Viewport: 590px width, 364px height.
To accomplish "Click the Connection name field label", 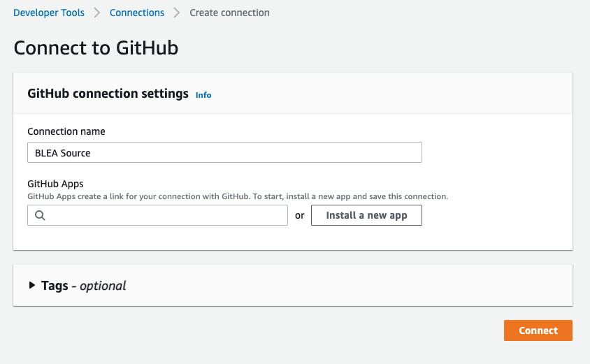I will pos(66,131).
